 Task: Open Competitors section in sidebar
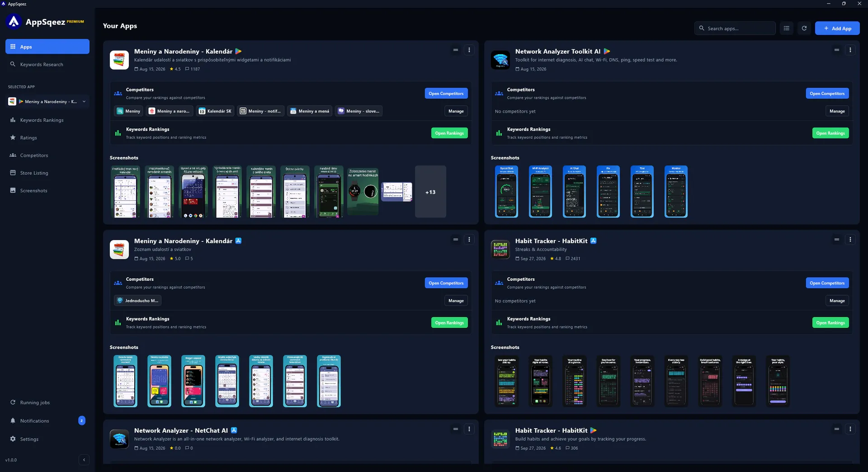click(x=47, y=155)
